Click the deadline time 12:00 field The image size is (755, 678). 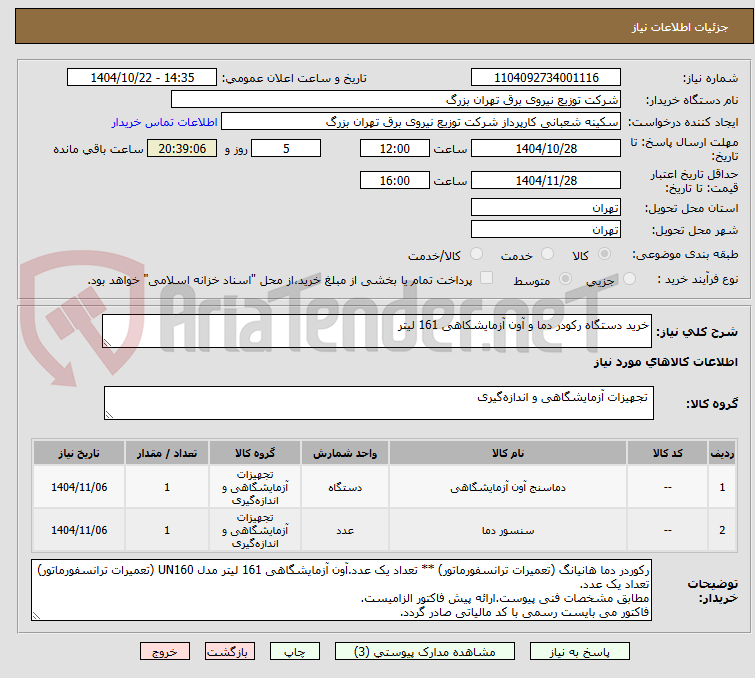pos(394,148)
